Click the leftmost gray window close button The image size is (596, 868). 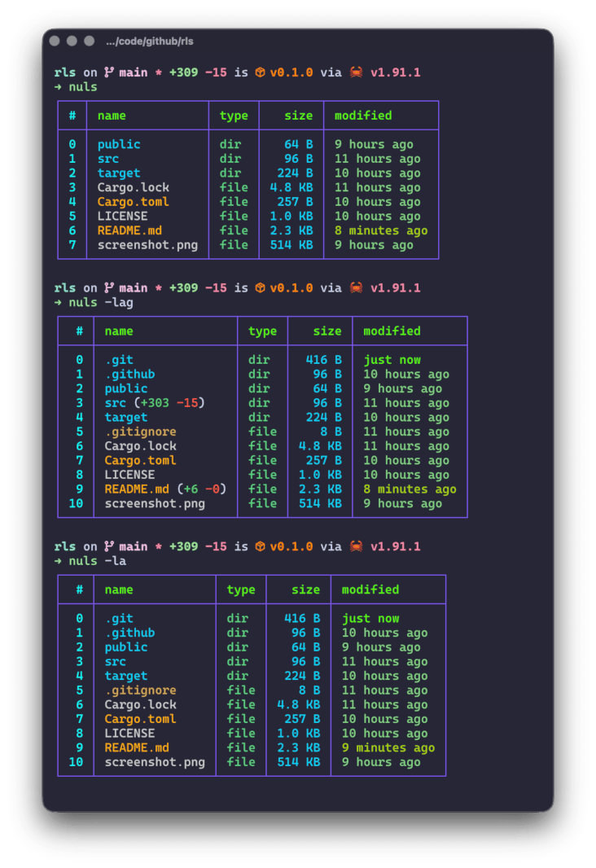point(55,41)
